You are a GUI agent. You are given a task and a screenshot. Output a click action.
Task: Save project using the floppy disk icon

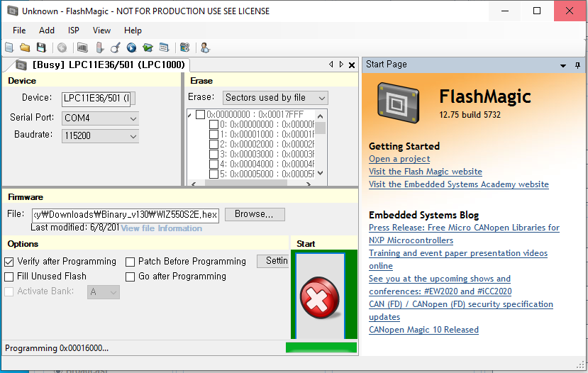click(41, 48)
